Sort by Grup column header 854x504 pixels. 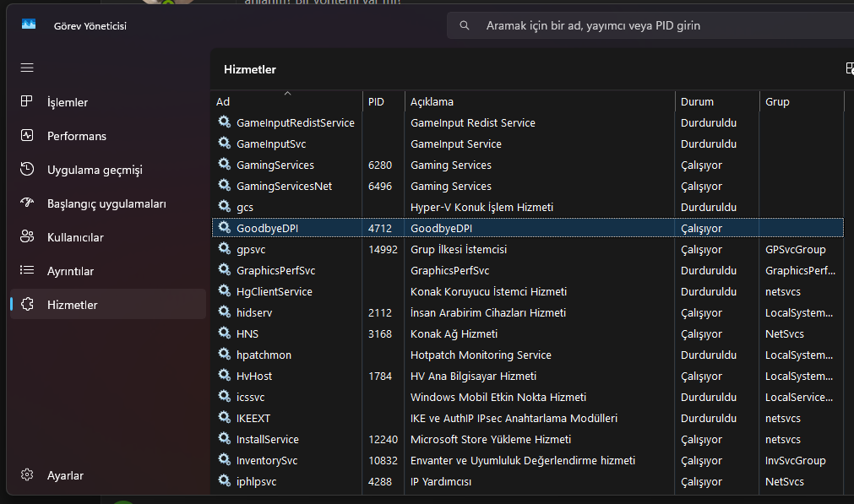coord(801,101)
